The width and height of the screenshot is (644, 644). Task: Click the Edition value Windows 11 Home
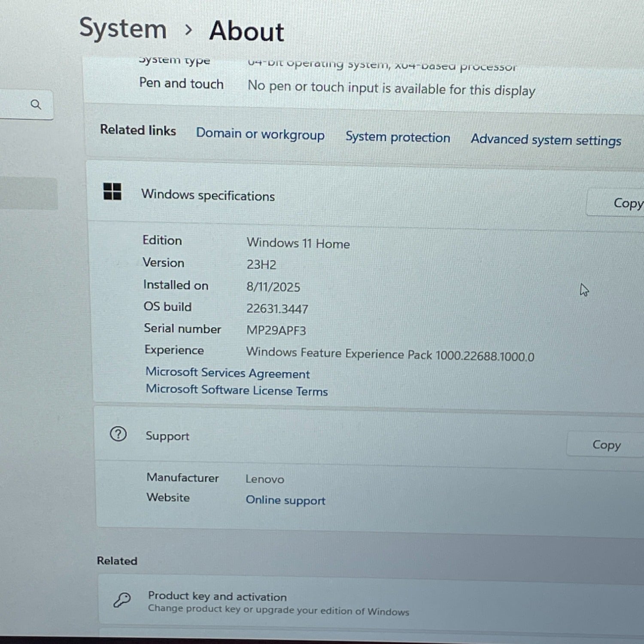point(298,243)
